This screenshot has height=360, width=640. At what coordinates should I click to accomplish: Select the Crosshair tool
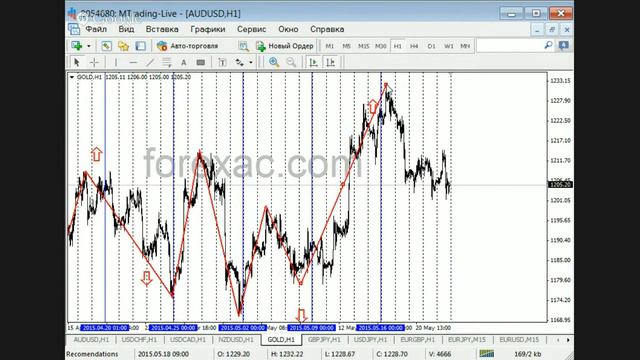(94, 62)
